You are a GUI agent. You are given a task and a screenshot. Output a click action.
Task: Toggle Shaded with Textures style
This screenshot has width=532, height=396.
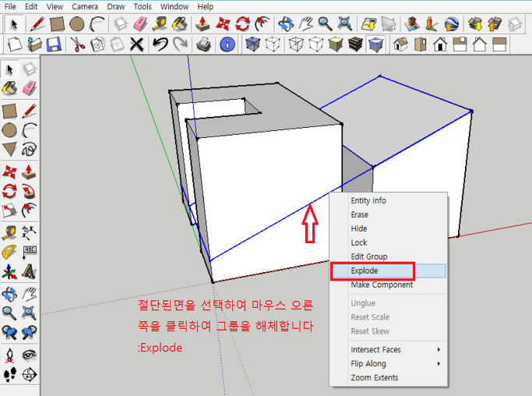pos(355,44)
